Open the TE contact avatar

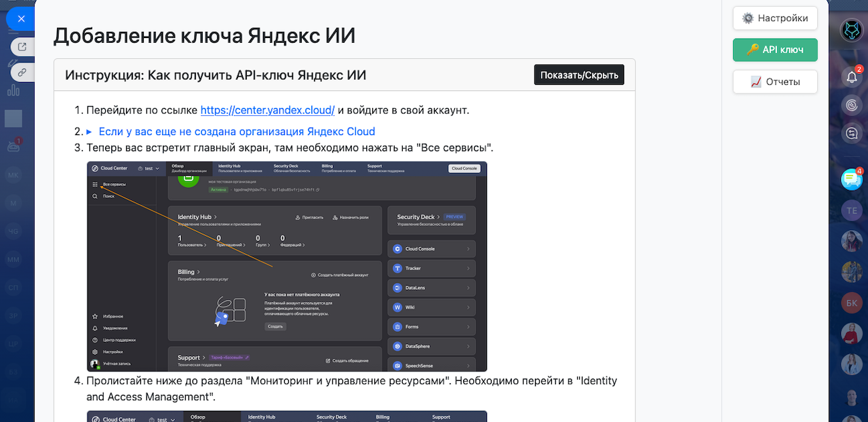[852, 211]
